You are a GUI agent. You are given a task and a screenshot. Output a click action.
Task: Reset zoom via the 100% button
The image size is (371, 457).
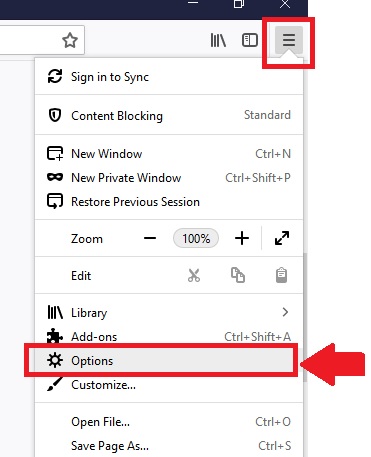(196, 238)
